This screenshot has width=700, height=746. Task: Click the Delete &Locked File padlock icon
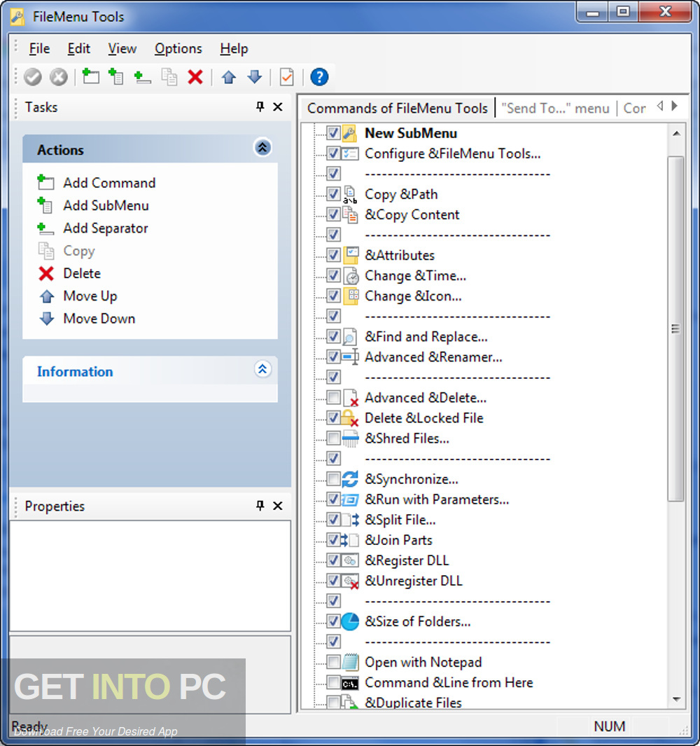click(350, 418)
